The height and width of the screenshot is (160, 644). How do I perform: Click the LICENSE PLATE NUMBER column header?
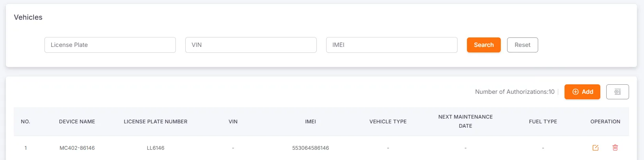click(155, 122)
